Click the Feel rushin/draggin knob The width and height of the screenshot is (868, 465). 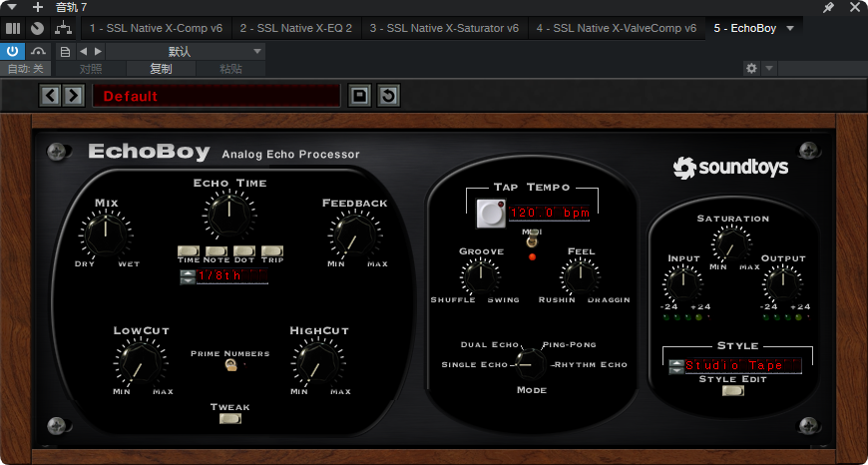pos(580,275)
